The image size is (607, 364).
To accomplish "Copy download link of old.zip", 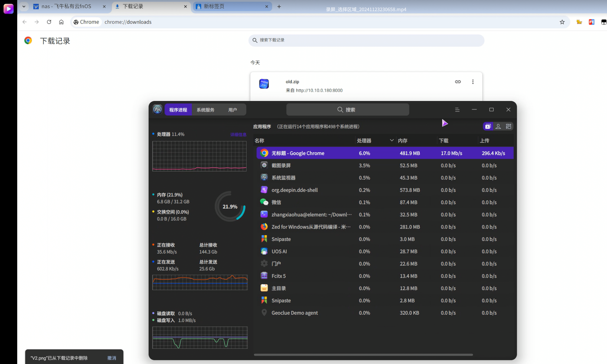I will point(458,82).
